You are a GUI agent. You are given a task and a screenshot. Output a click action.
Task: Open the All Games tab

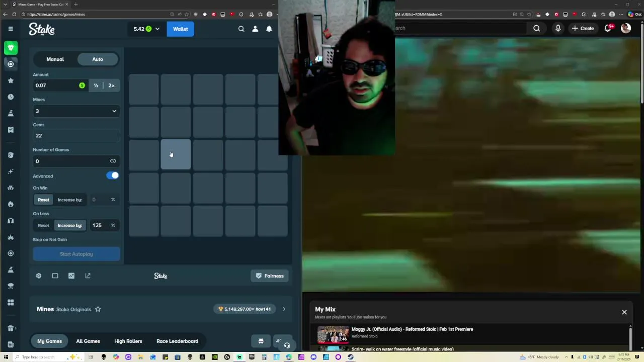click(88, 341)
